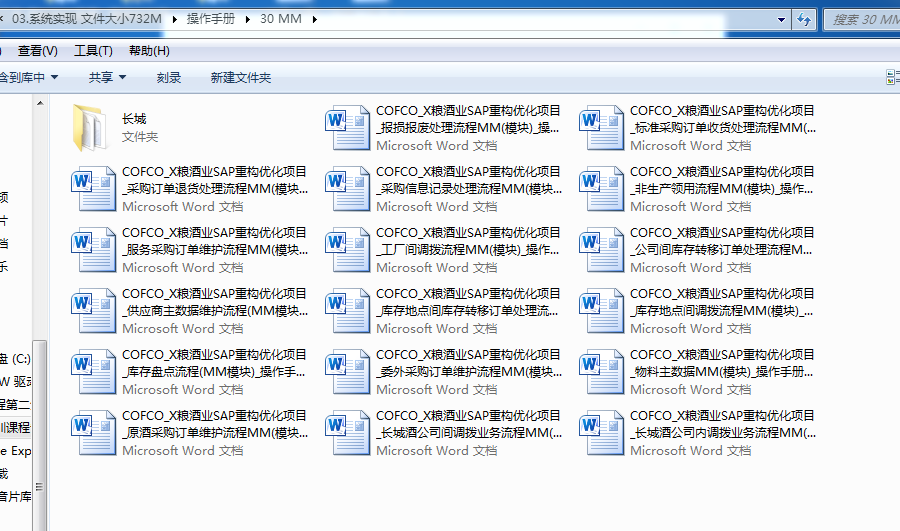Click file name 标准采购订单收货处理流程MM(...
Image resolution: width=900 pixels, height=531 pixels.
pos(723,127)
